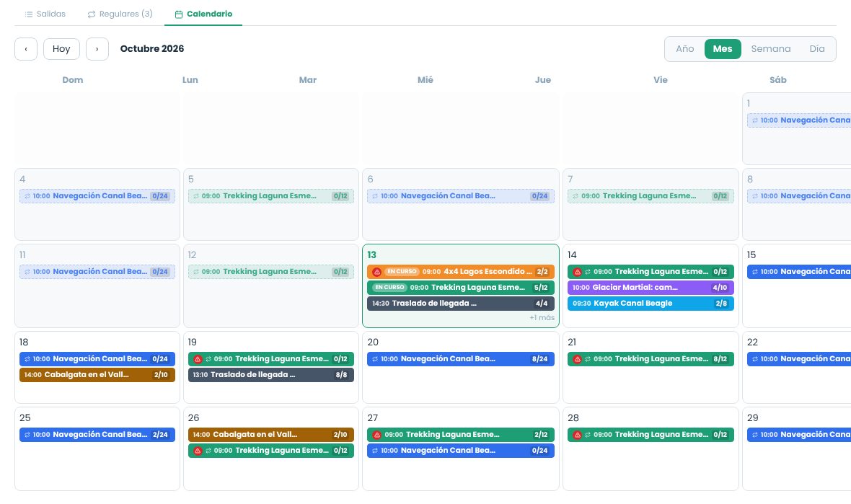Click warning icon on day 27 Trekking event
Image resolution: width=851 pixels, height=504 pixels.
pyautogui.click(x=376, y=435)
